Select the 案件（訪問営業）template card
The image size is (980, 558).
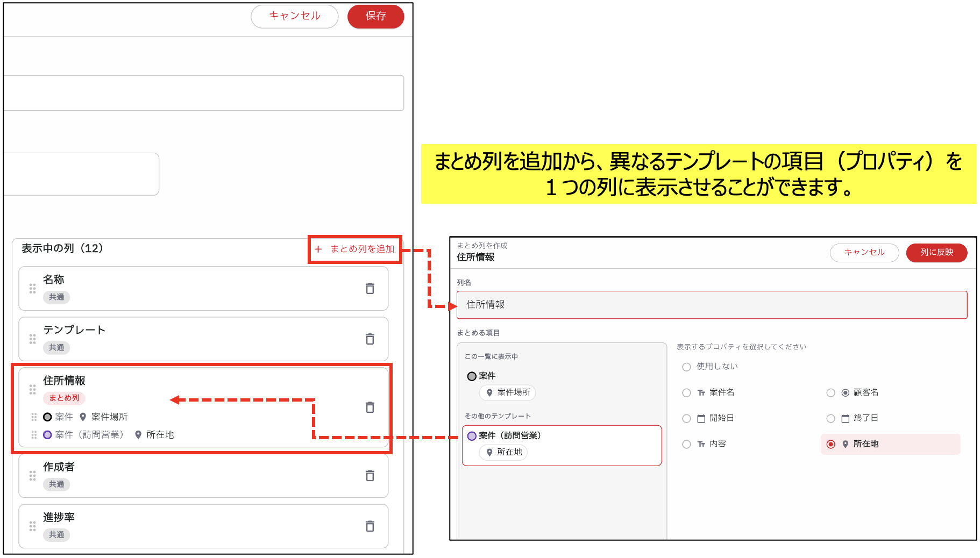tap(562, 445)
